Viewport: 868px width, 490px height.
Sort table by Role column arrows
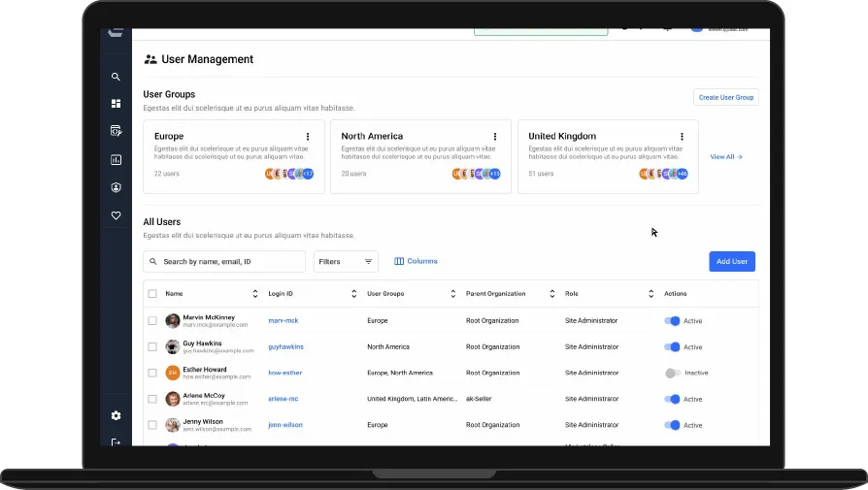tap(651, 294)
